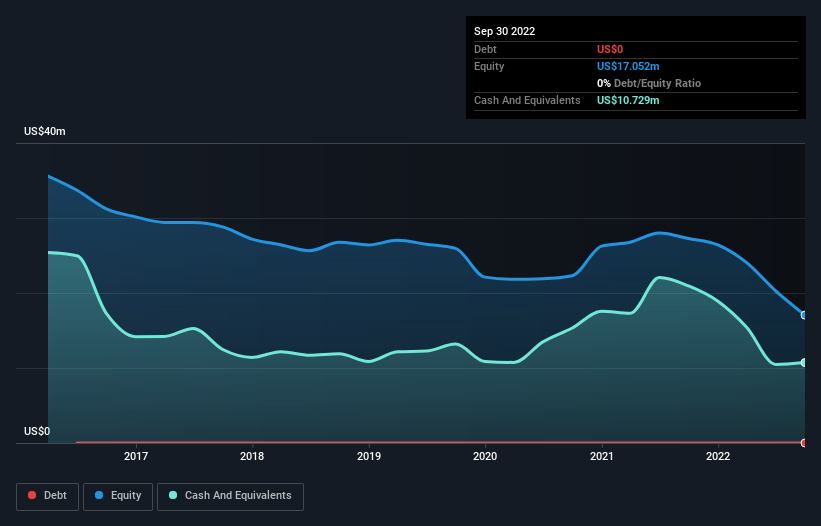The width and height of the screenshot is (821, 526).
Task: Click the red US$0 debt value
Action: pyautogui.click(x=610, y=49)
